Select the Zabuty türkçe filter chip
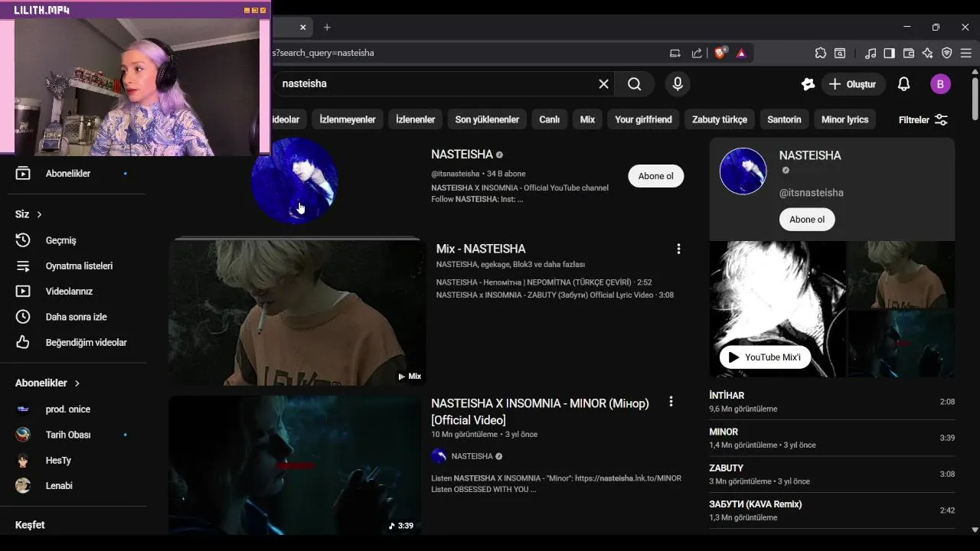The width and height of the screenshot is (980, 551). [x=720, y=119]
